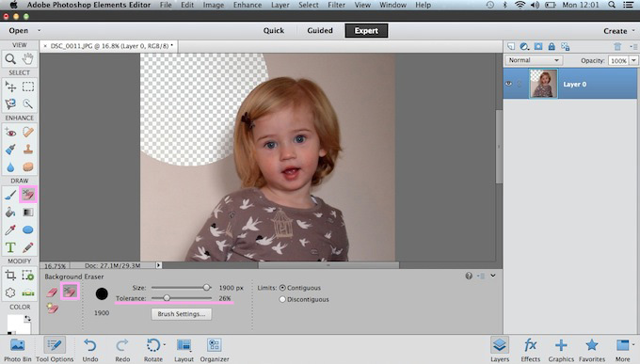The image size is (640, 364).
Task: Open Layers panel flyout menu
Action: pos(633,47)
